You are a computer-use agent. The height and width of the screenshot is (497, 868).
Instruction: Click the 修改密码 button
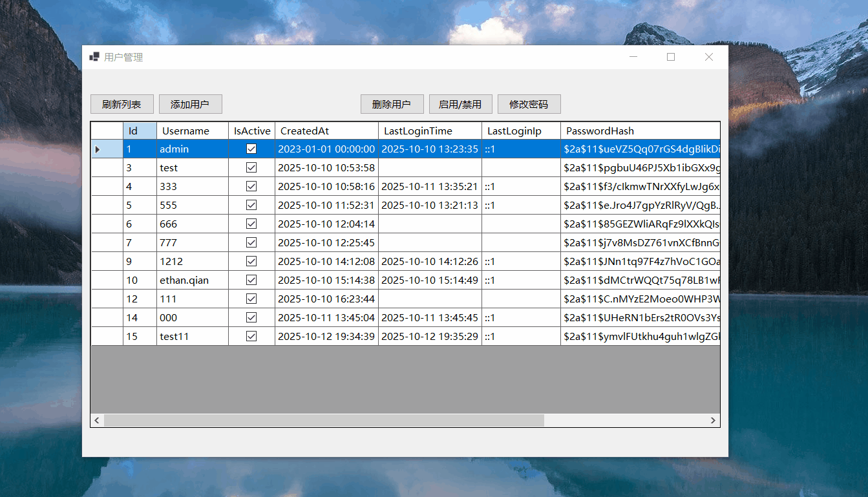pyautogui.click(x=529, y=104)
